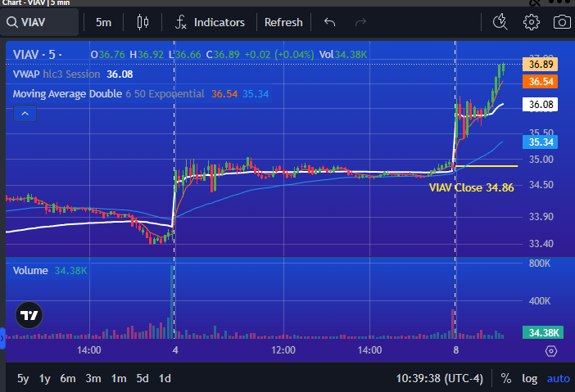
Task: Take a chart snapshot with camera icon
Action: click(x=562, y=22)
